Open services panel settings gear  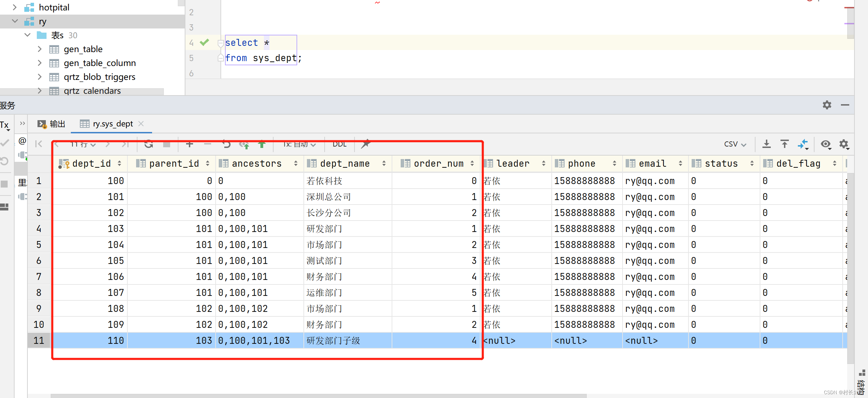[827, 105]
